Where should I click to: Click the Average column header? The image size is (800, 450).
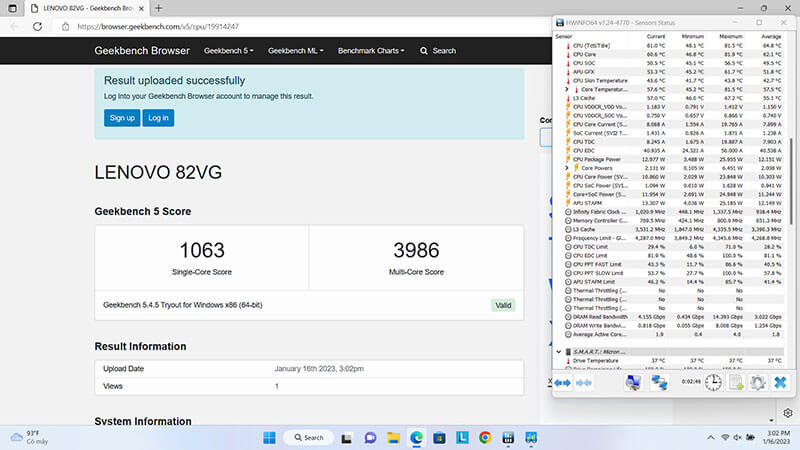pyautogui.click(x=771, y=37)
